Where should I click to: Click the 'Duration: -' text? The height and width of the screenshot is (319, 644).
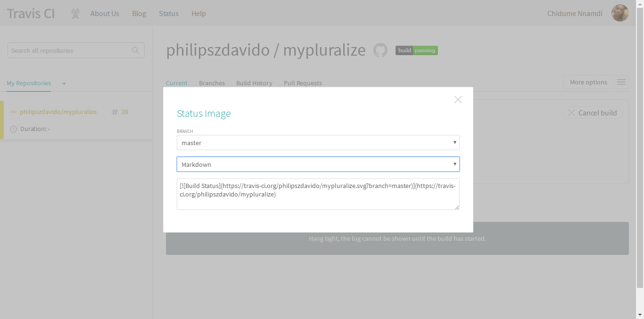(x=35, y=129)
